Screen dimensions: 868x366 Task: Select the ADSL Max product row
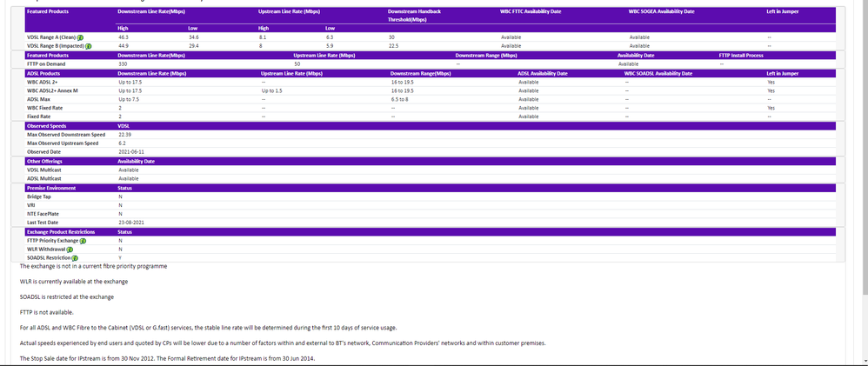[x=40, y=99]
